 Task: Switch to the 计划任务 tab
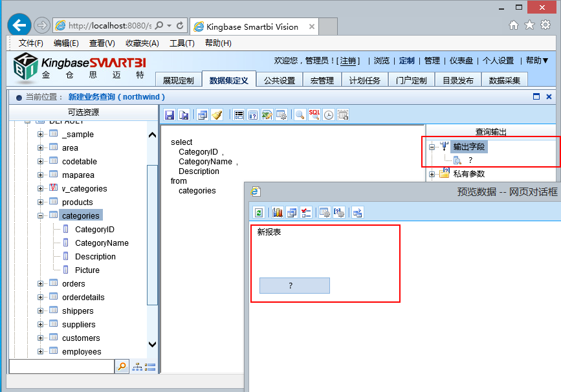click(x=364, y=80)
